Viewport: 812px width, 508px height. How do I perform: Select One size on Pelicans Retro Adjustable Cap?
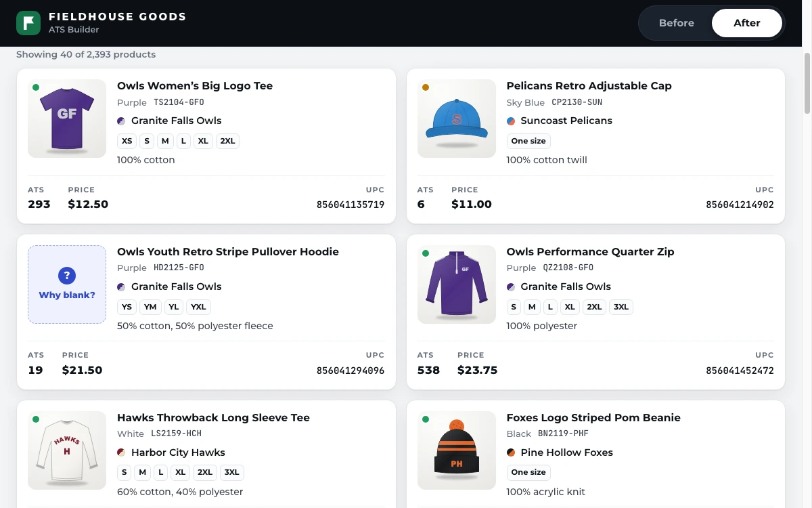(x=528, y=141)
